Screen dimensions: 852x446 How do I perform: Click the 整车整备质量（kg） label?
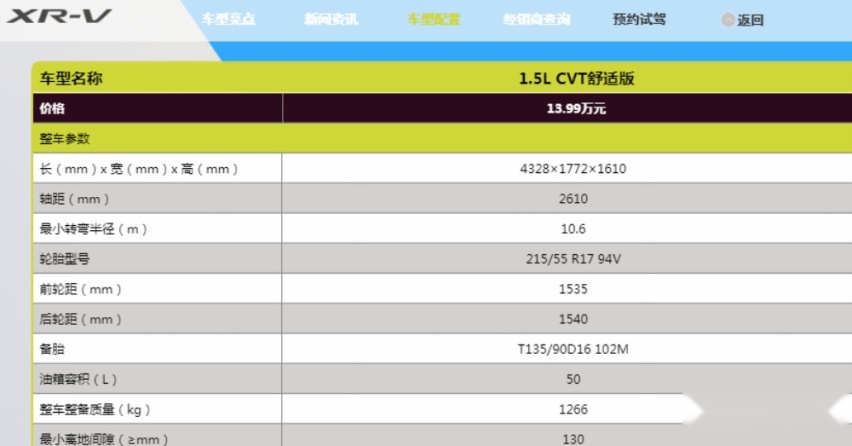[x=95, y=409]
